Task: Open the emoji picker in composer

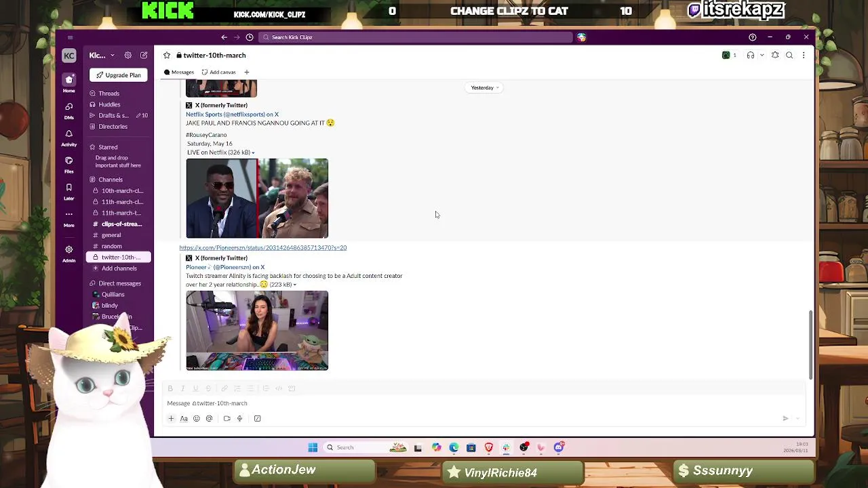Action: click(x=197, y=419)
